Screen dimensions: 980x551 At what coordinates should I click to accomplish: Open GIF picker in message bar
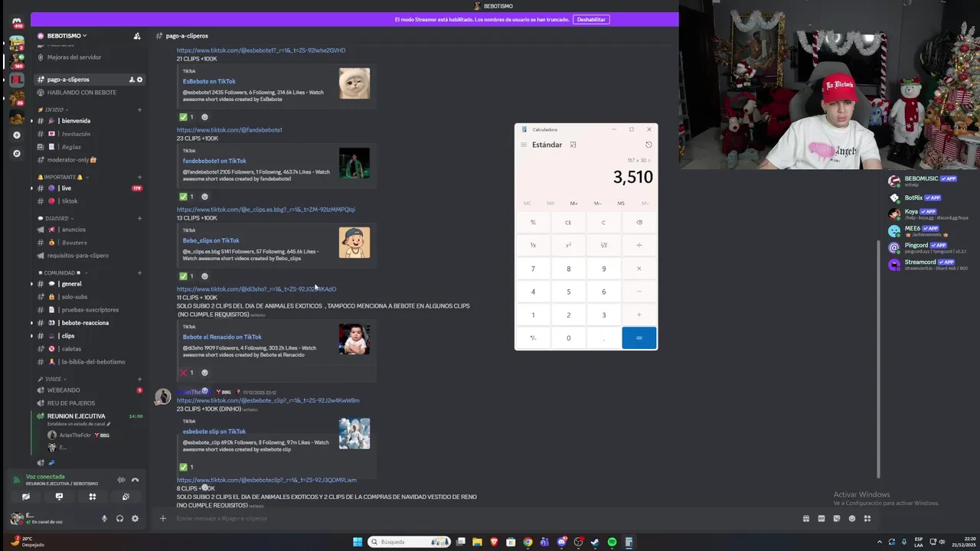coord(821,519)
